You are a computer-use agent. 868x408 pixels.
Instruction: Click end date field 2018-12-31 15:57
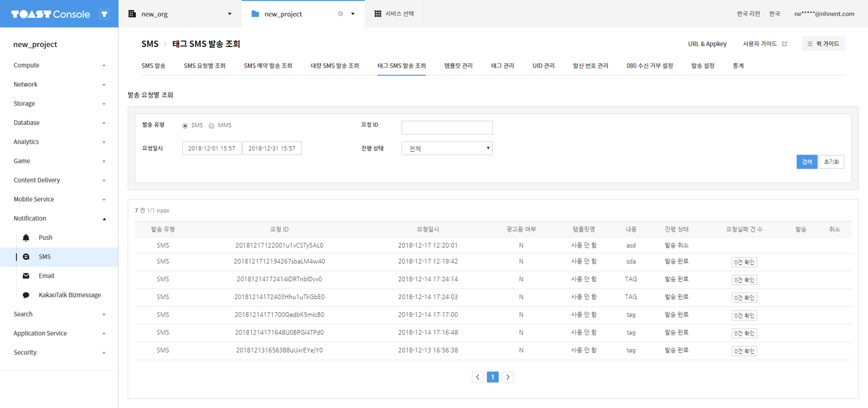(272, 148)
